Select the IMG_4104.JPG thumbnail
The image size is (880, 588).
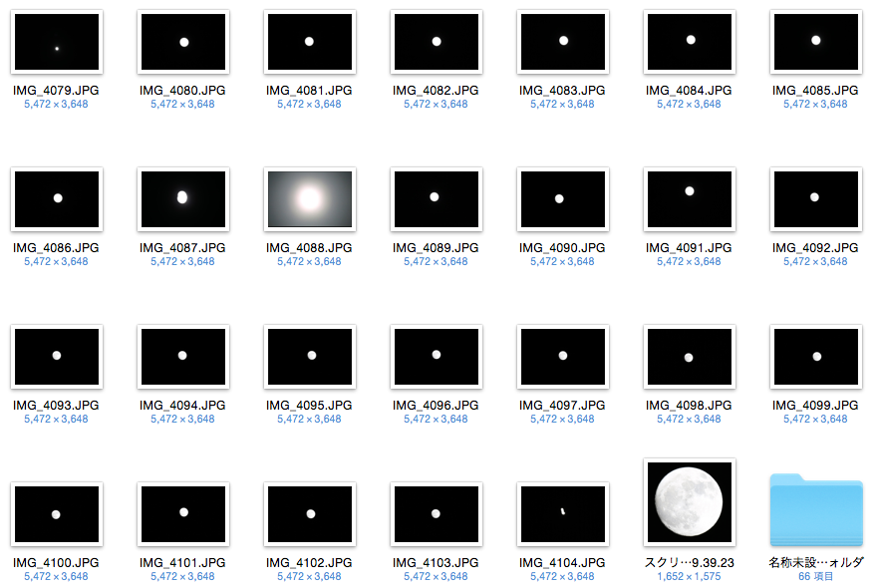click(x=563, y=514)
